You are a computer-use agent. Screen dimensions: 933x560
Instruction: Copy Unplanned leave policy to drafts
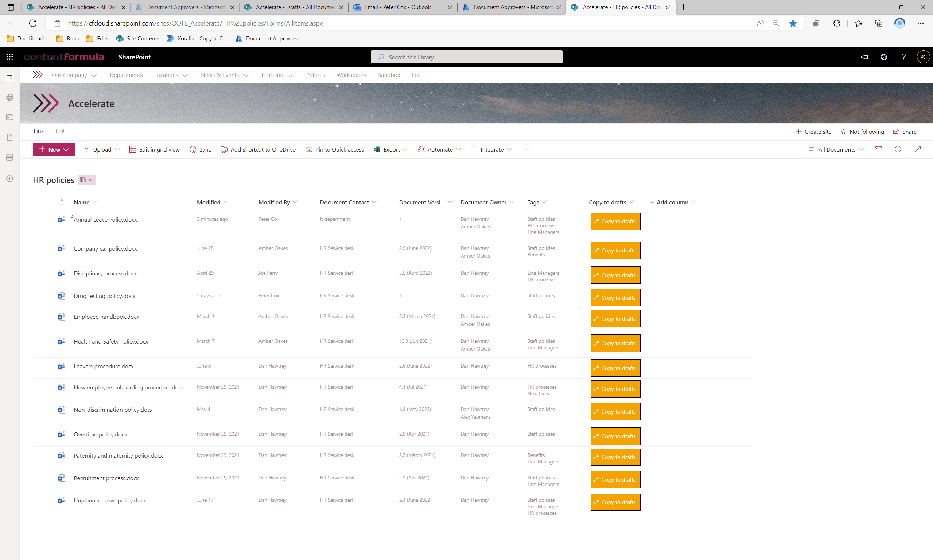[x=615, y=502]
